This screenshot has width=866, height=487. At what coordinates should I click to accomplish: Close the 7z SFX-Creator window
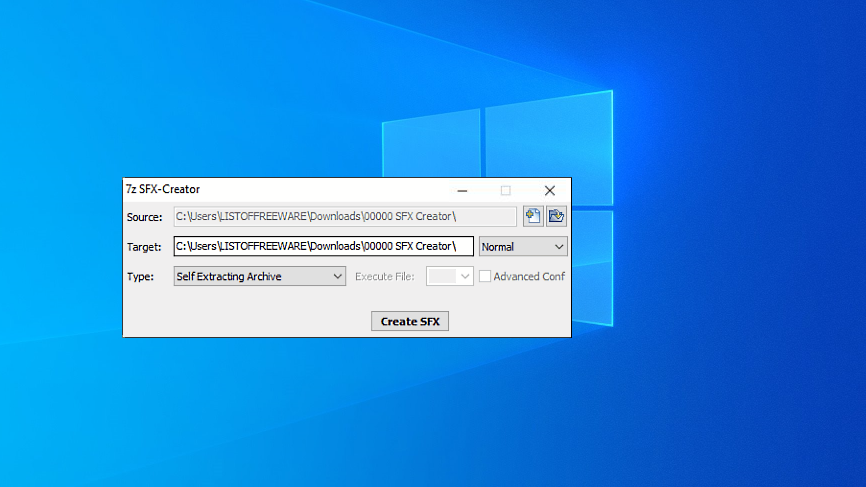[550, 190]
